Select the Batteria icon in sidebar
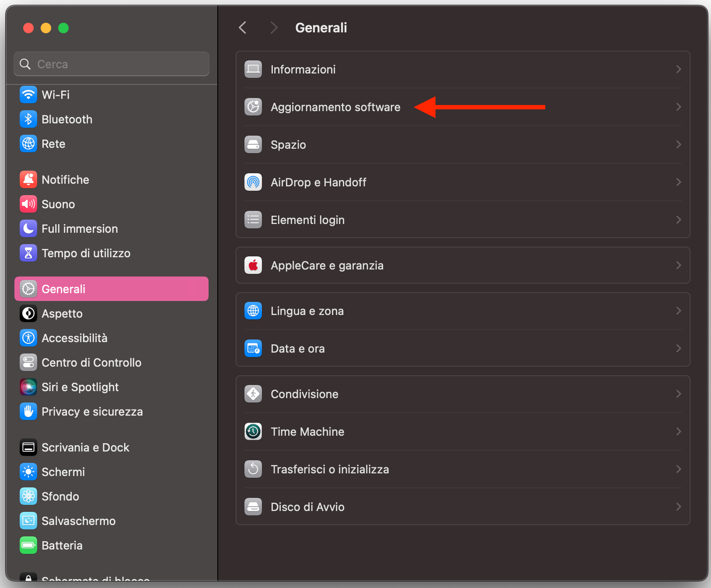Screen dimensions: 711x588 coord(28,545)
